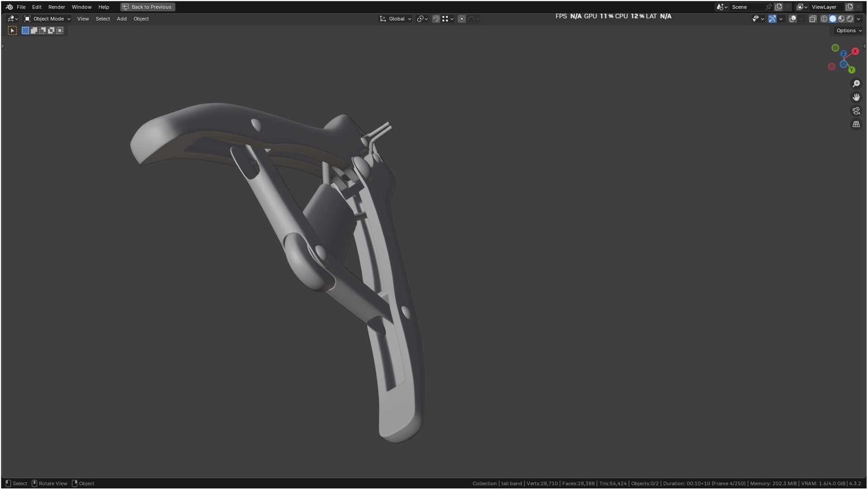Switch to Wireframe viewport shading
The image size is (868, 490).
click(824, 19)
